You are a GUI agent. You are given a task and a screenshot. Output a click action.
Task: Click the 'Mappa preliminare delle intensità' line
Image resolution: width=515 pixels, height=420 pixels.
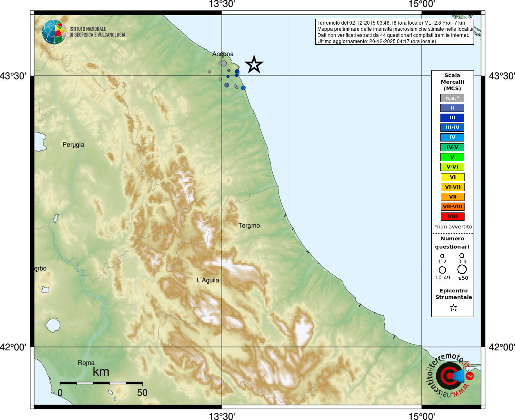point(395,29)
